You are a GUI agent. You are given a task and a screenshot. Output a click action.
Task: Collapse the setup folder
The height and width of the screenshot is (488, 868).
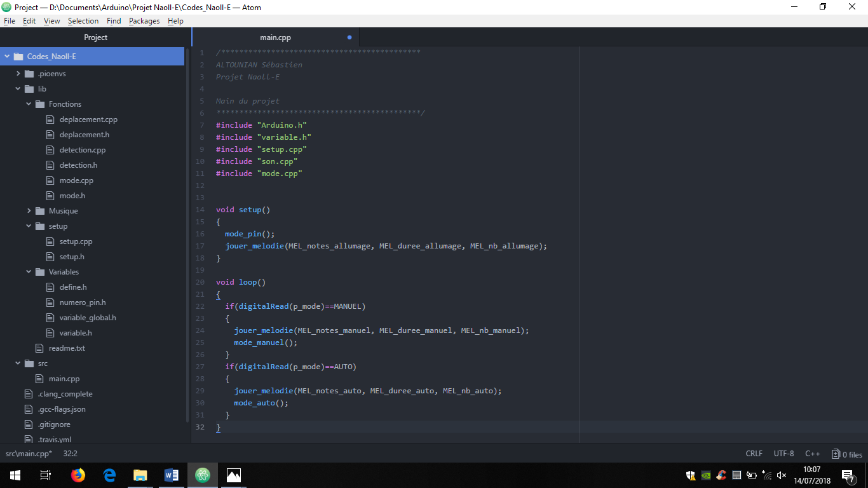click(x=29, y=226)
